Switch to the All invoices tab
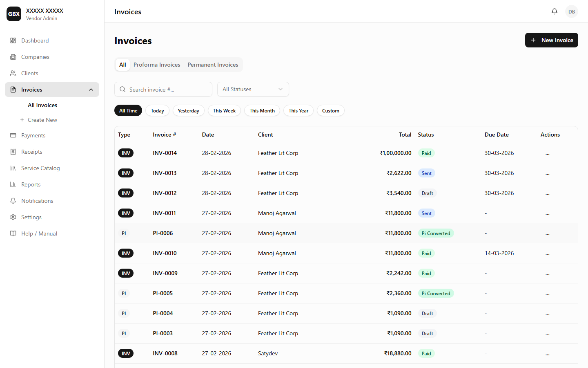This screenshot has width=588, height=368. [x=122, y=65]
